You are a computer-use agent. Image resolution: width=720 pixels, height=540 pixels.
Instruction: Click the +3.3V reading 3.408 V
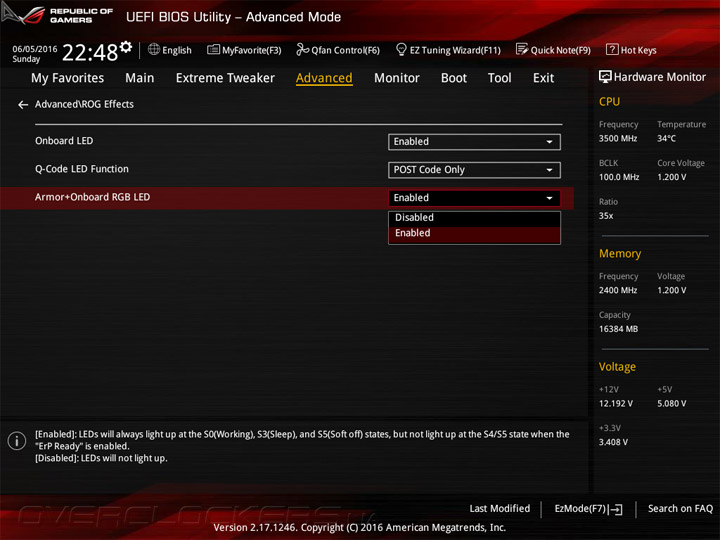click(x=613, y=442)
